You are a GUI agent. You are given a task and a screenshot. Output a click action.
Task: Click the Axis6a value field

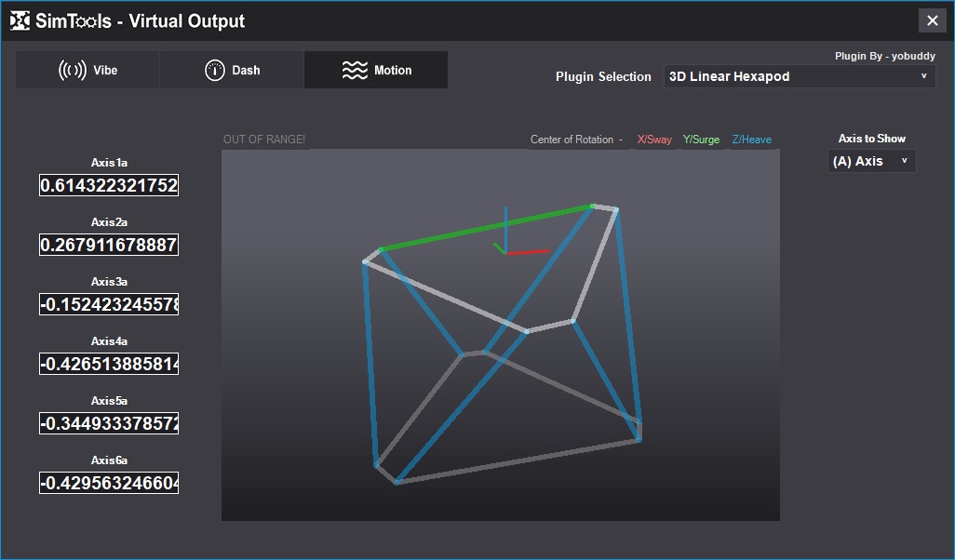tap(109, 483)
